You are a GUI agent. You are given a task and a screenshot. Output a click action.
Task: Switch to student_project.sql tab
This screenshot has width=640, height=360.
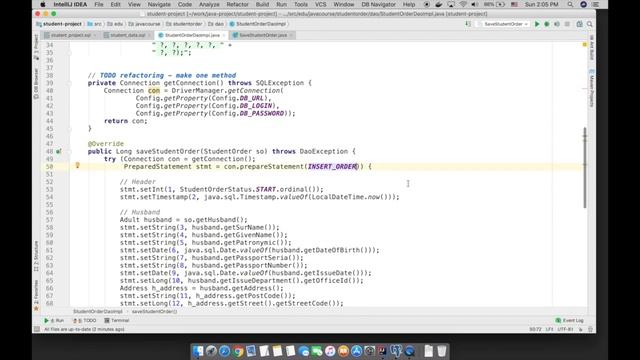70,36
